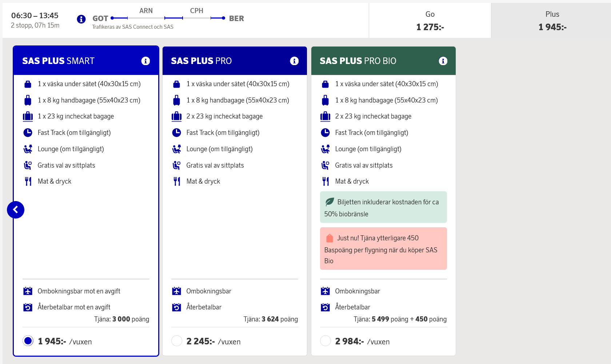Image resolution: width=611 pixels, height=364 pixels.
Task: Click rebookable plane icon in Plus Smart
Action: (x=28, y=291)
